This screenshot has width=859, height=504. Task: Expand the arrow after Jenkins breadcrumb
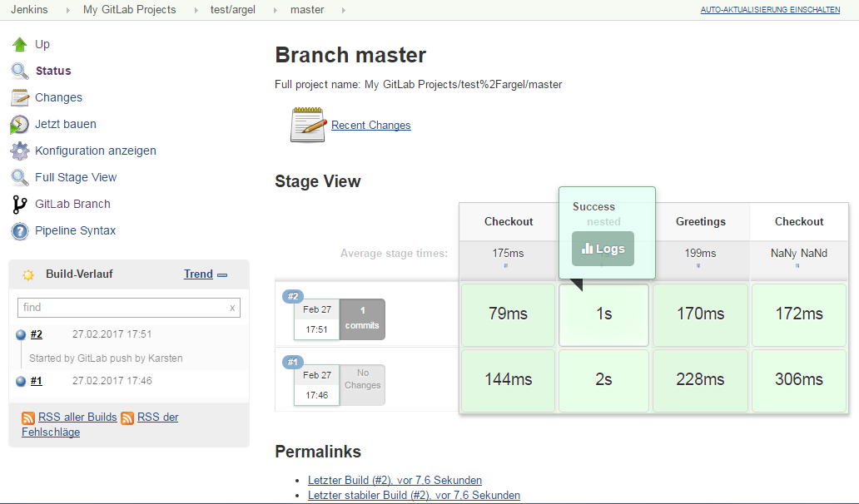click(x=67, y=11)
